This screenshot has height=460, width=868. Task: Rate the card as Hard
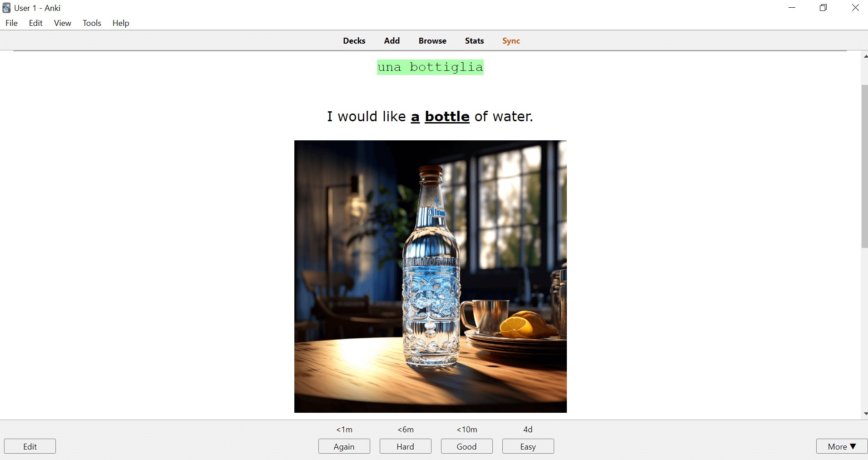pos(405,446)
